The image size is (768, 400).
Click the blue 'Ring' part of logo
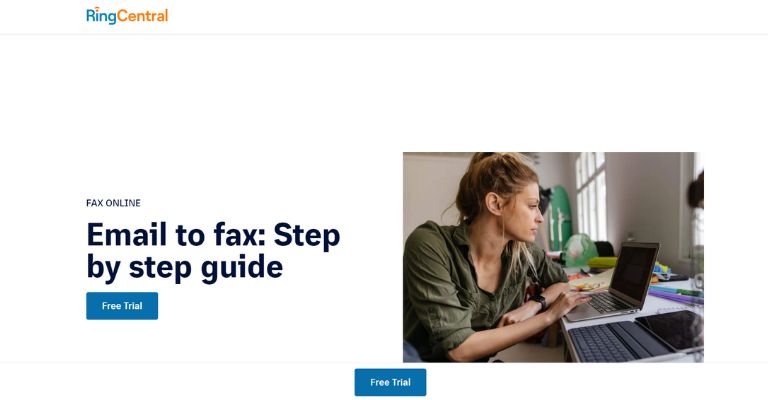101,16
